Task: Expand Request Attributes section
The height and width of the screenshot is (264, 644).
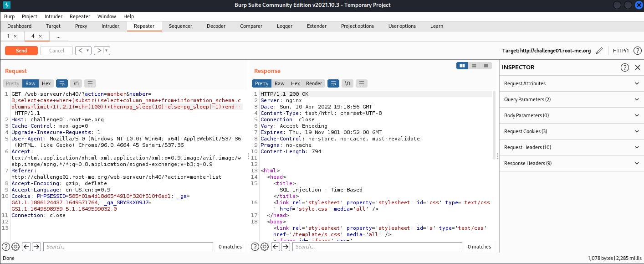Action: click(572, 83)
